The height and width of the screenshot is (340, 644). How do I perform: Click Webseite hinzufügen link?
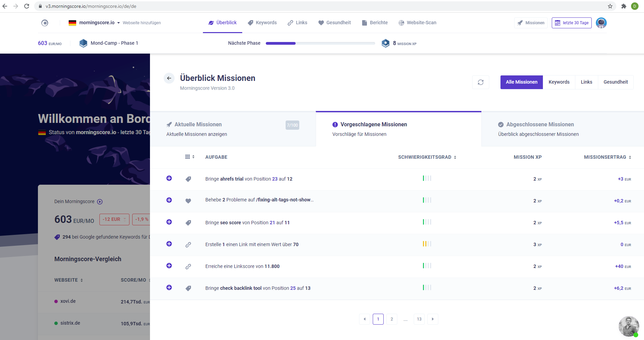[142, 23]
